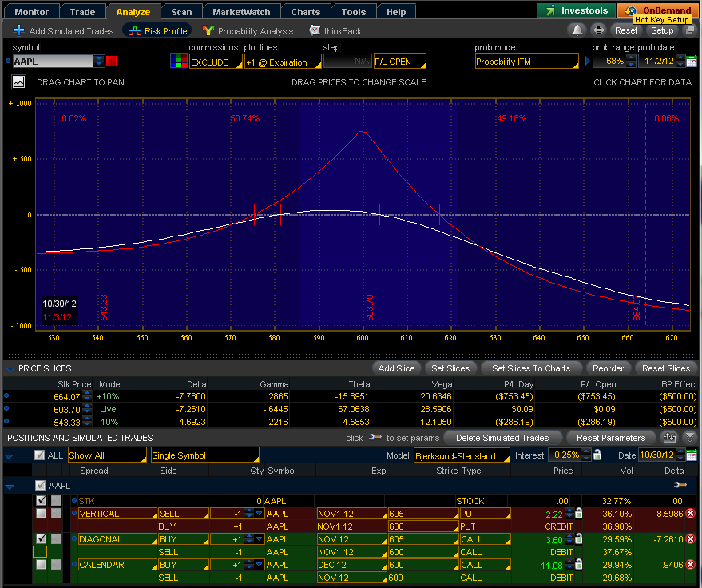Click the AAPL row wrench icon
Viewport: 702px width, 588px height.
pyautogui.click(x=680, y=485)
